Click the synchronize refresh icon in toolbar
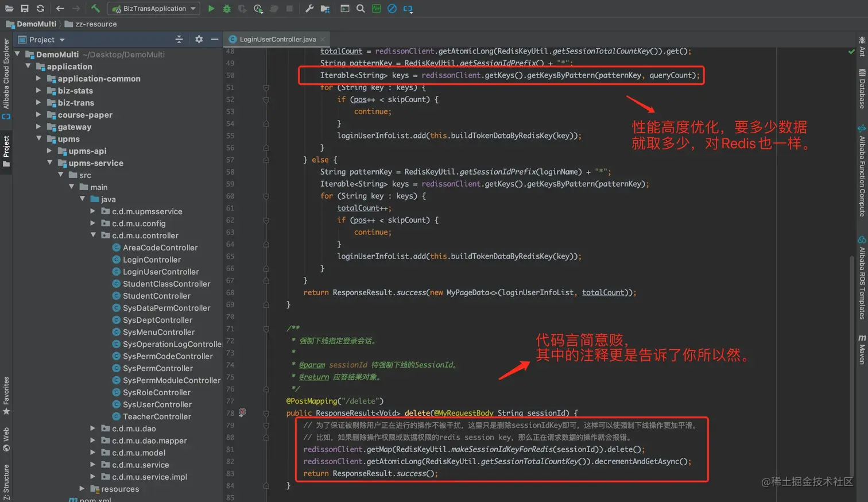 click(40, 9)
